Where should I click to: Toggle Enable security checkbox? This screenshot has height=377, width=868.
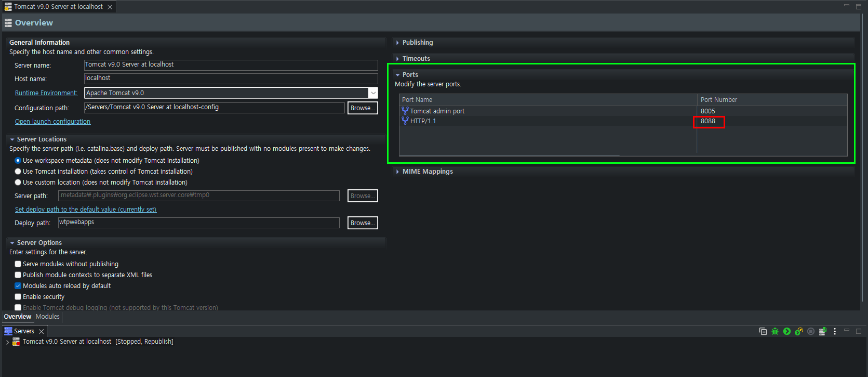[18, 297]
